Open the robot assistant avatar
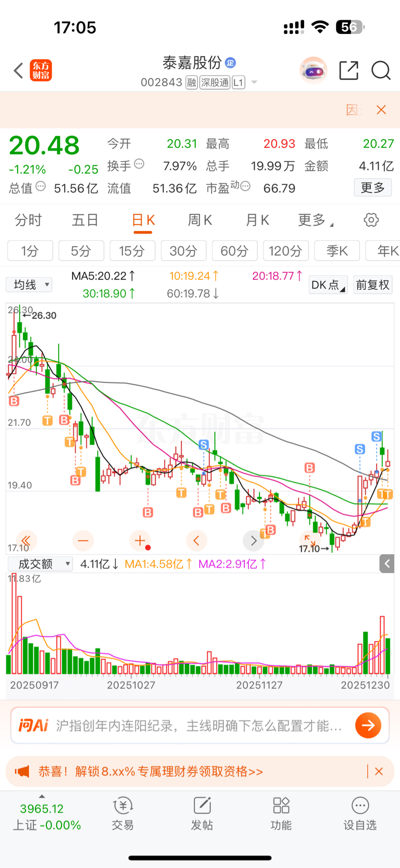This screenshot has height=868, width=400. 313,70
